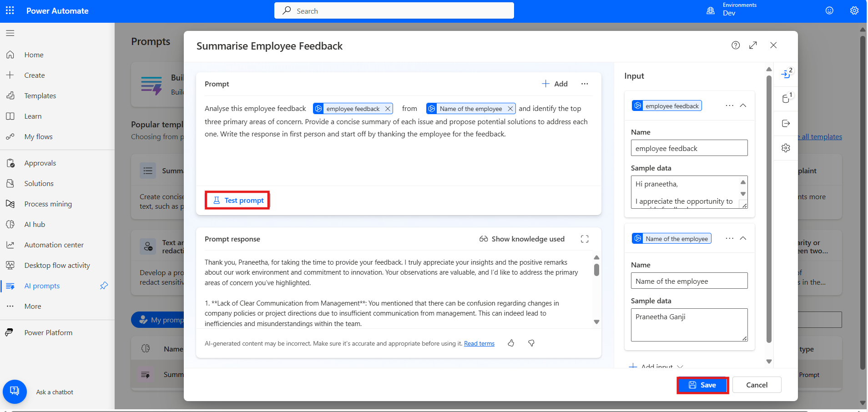Open the app launcher waffle icon

tap(10, 11)
